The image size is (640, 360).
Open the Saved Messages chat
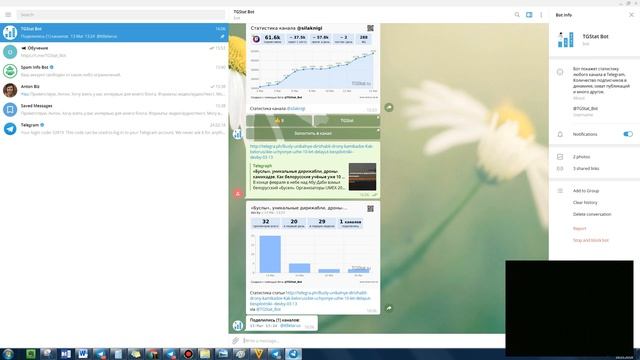pyautogui.click(x=114, y=109)
